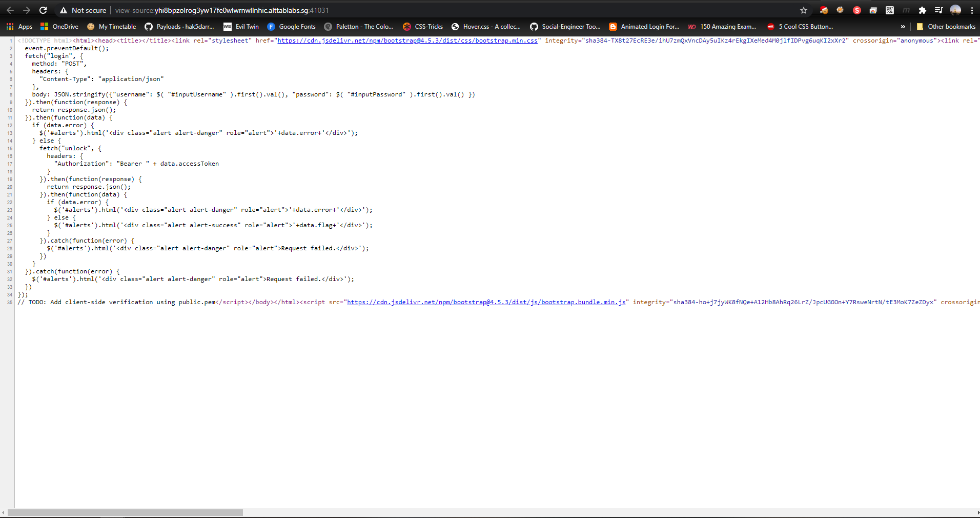This screenshot has height=518, width=980.
Task: Click the Not secure site warning
Action: pyautogui.click(x=83, y=10)
